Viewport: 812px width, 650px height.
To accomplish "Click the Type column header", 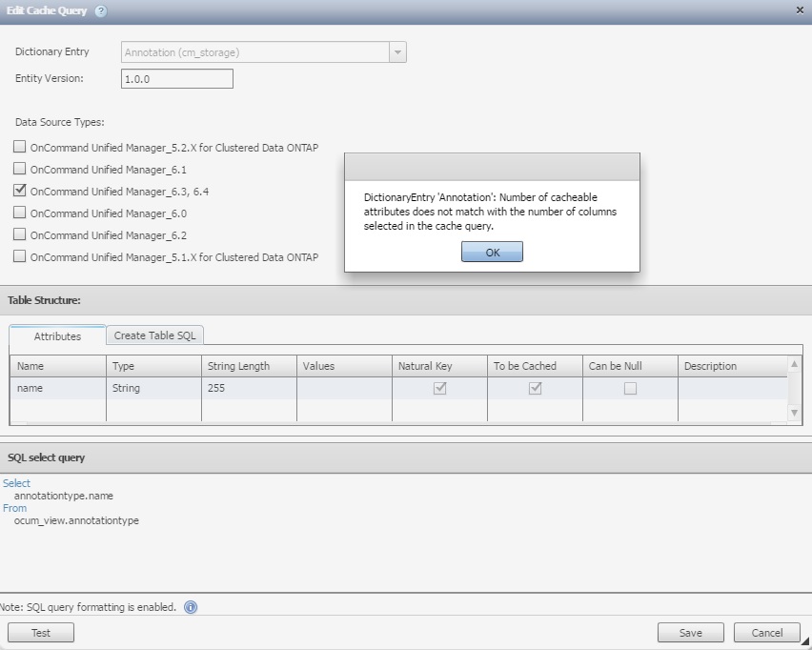I will [x=153, y=366].
